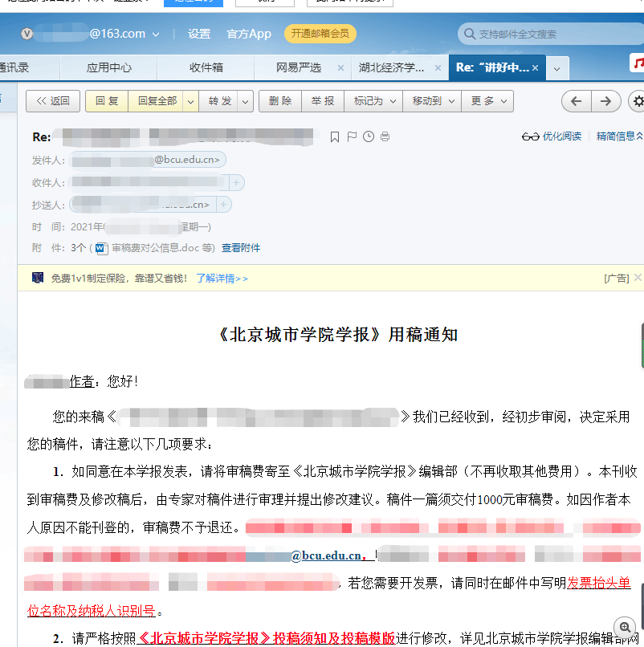Click the zoom magnifier button in email body
644x647 pixels.
[x=625, y=628]
